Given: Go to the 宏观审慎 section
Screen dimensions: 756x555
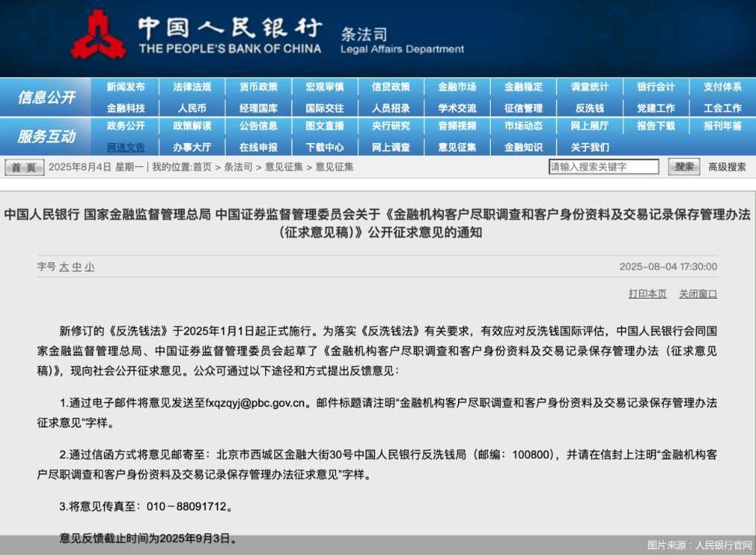Looking at the screenshot, I should pyautogui.click(x=325, y=87).
